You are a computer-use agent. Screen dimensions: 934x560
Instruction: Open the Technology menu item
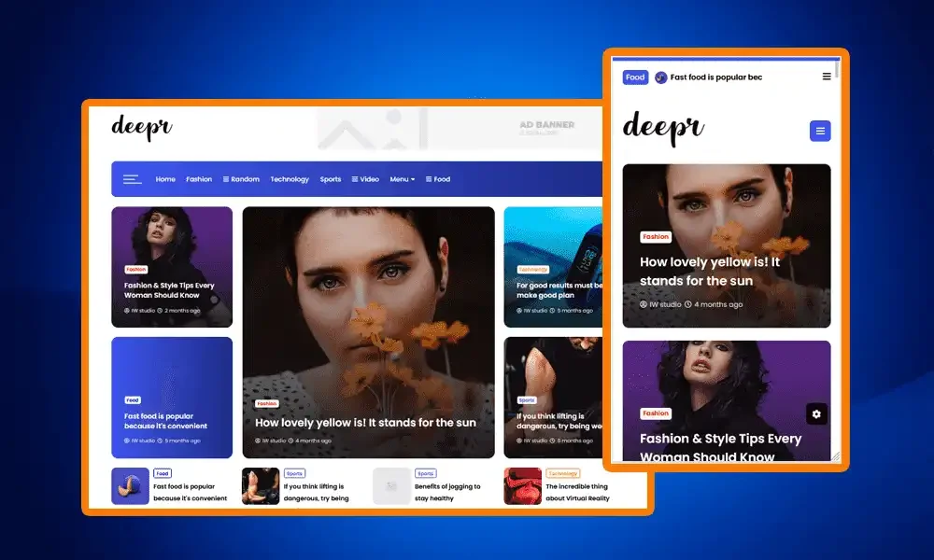point(290,179)
